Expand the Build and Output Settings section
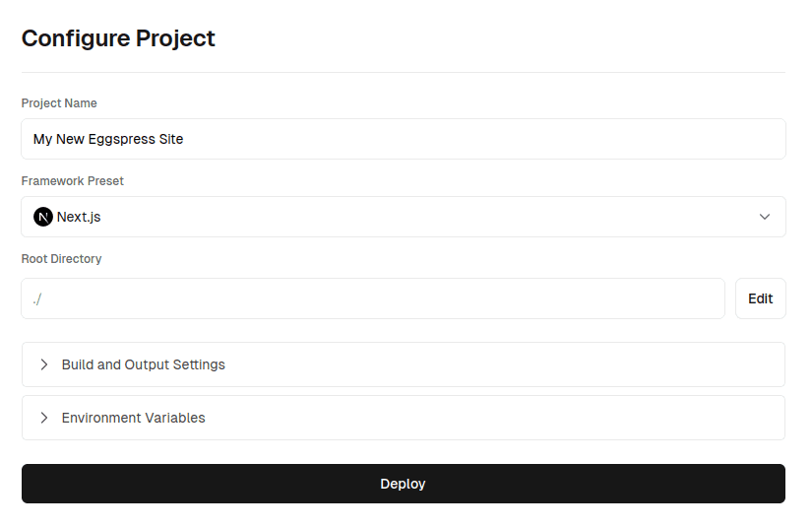Image resolution: width=812 pixels, height=527 pixels. click(x=404, y=364)
